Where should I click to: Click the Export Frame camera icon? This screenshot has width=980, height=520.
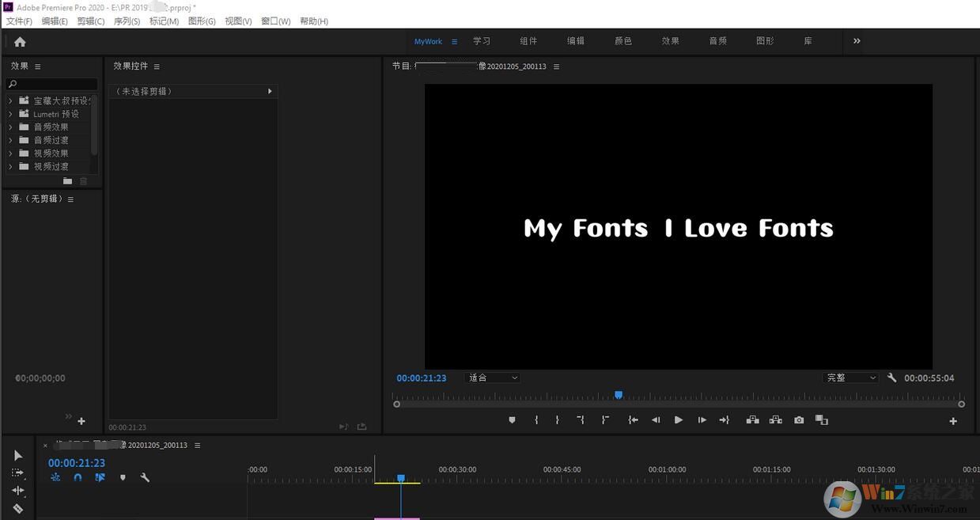798,419
